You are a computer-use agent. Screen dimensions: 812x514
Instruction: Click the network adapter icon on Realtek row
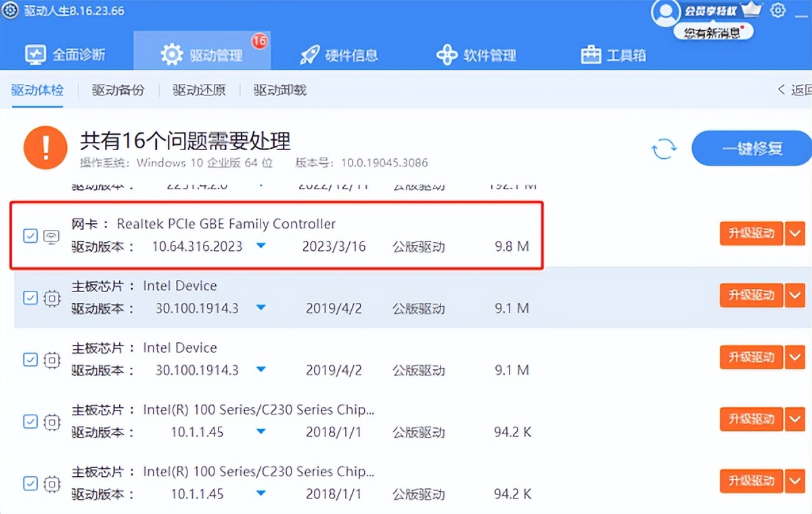pos(52,235)
